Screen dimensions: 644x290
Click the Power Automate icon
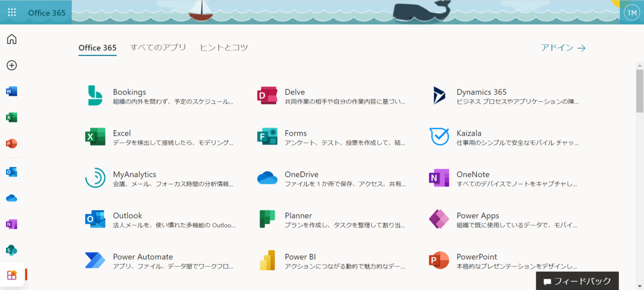click(95, 261)
